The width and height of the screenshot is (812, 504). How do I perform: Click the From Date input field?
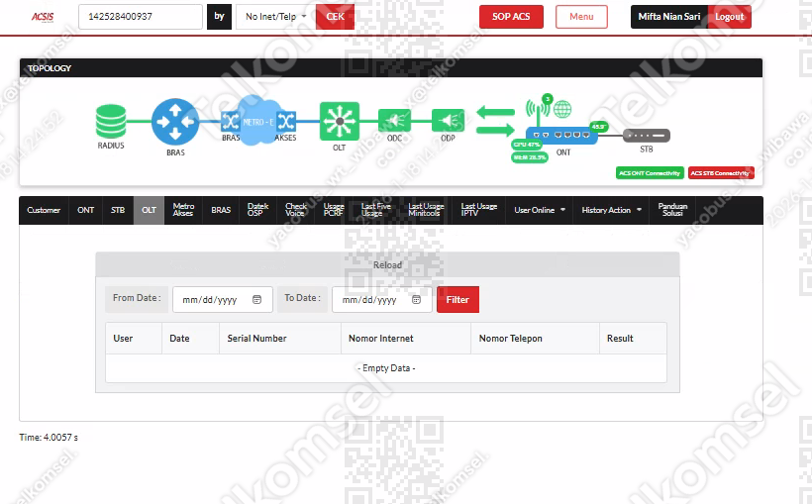click(x=223, y=299)
